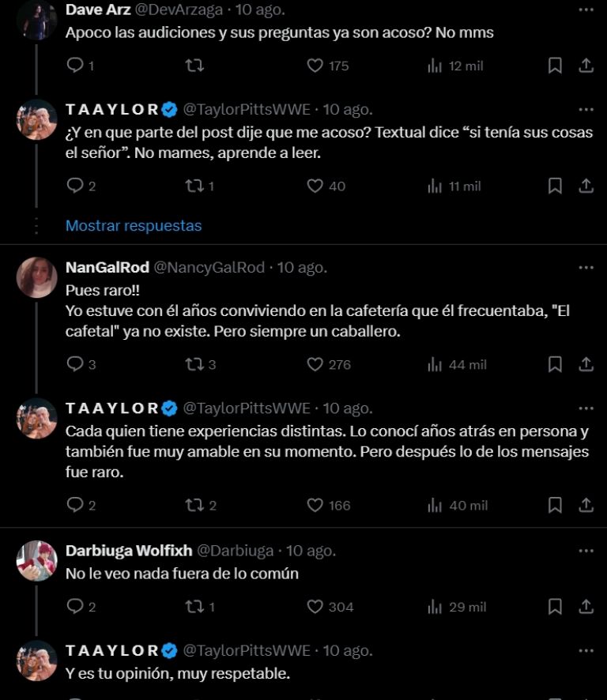Open view analytics on NanGalRod's tweet

pos(433,363)
